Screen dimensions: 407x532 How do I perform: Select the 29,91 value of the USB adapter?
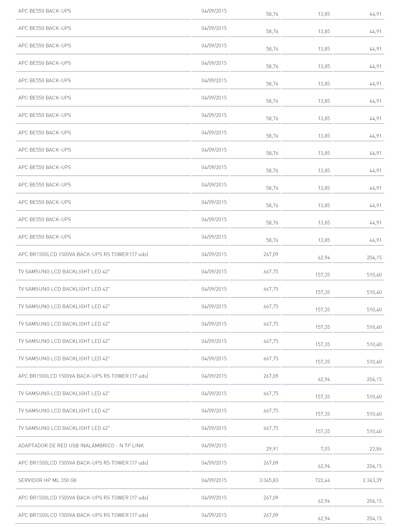pyautogui.click(x=272, y=449)
